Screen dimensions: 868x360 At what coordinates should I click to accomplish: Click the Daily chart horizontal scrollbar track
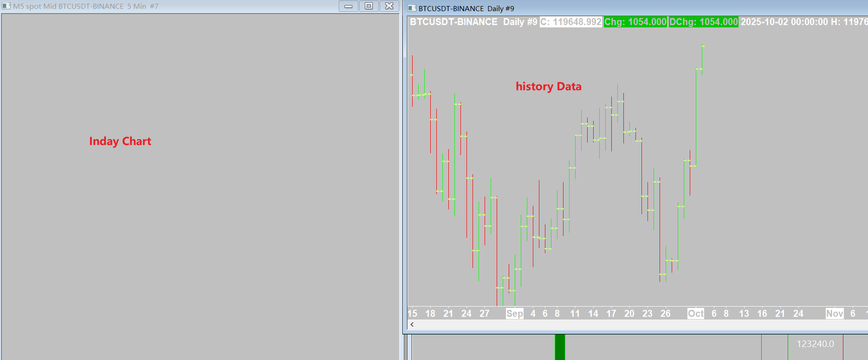pyautogui.click(x=642, y=325)
